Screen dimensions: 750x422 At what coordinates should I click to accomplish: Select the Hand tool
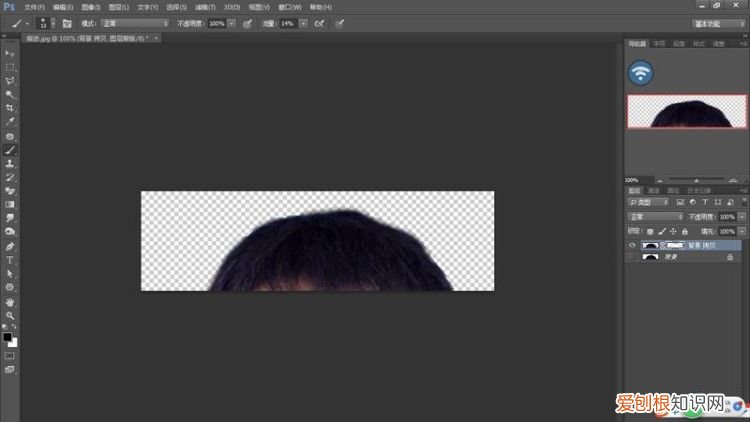pyautogui.click(x=10, y=301)
